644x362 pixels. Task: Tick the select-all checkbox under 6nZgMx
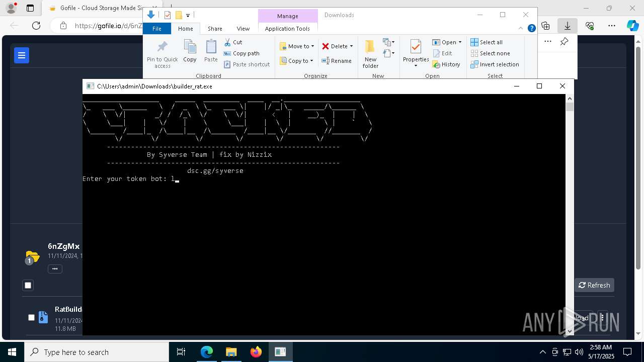point(28,285)
